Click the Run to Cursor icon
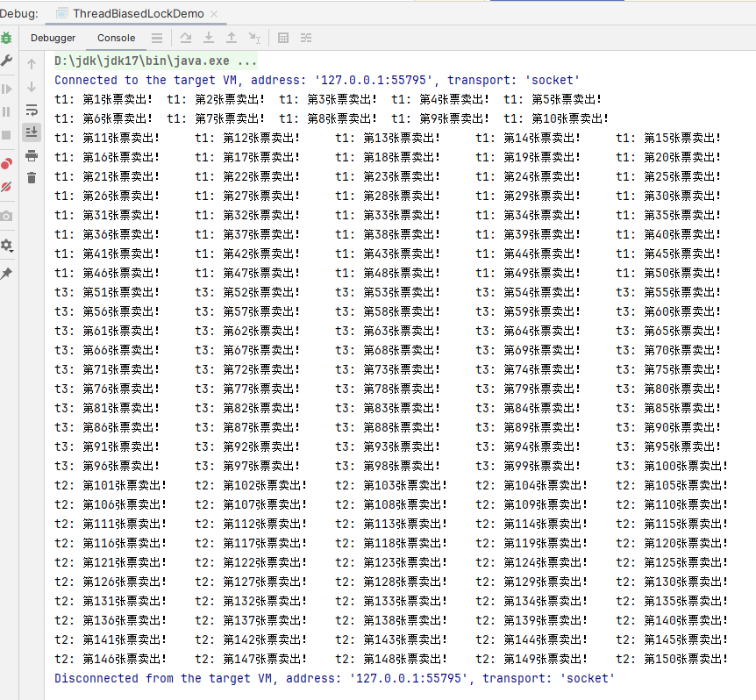 pyautogui.click(x=254, y=38)
